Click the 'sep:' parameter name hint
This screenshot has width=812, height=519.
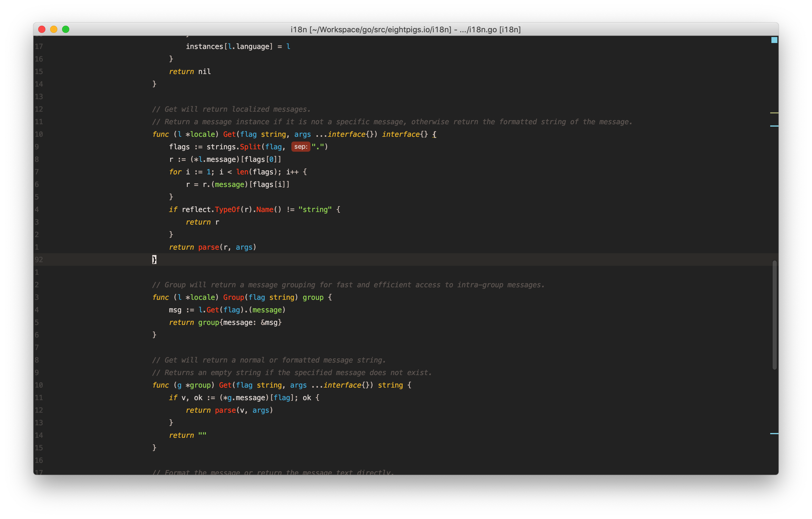point(300,147)
